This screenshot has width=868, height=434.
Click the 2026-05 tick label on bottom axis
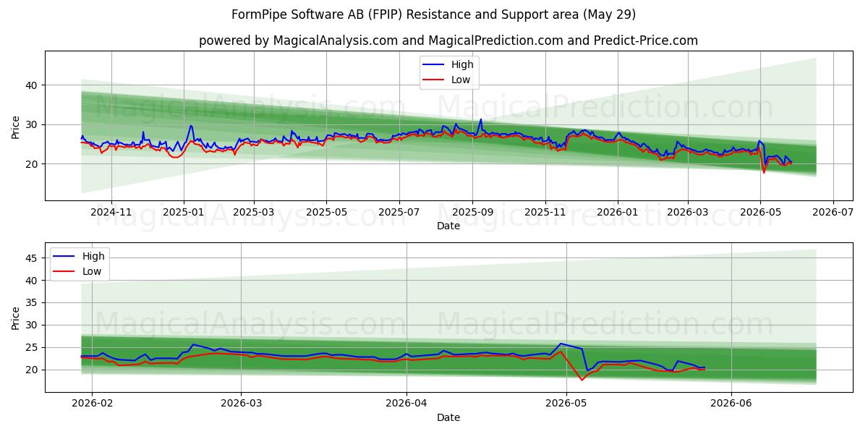[566, 404]
